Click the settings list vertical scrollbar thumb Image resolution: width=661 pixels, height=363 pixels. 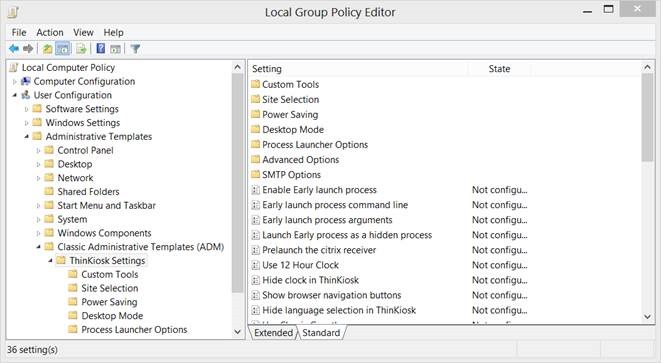point(648,117)
